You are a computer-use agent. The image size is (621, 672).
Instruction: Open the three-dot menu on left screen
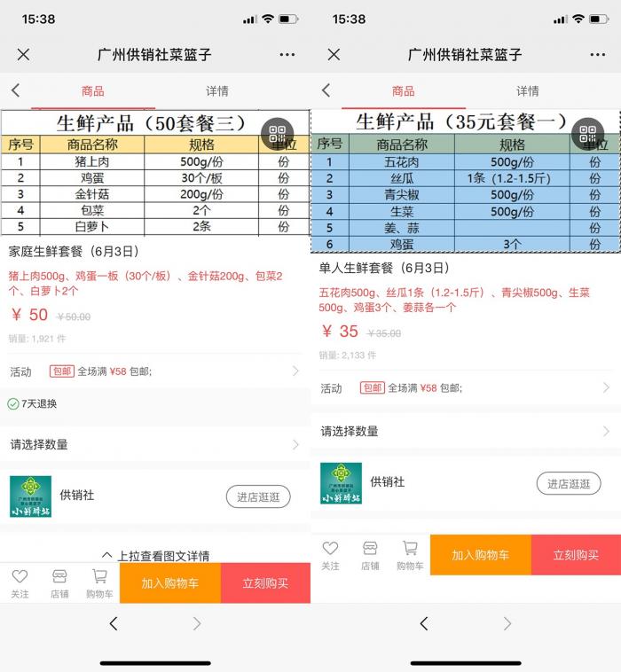point(287,55)
